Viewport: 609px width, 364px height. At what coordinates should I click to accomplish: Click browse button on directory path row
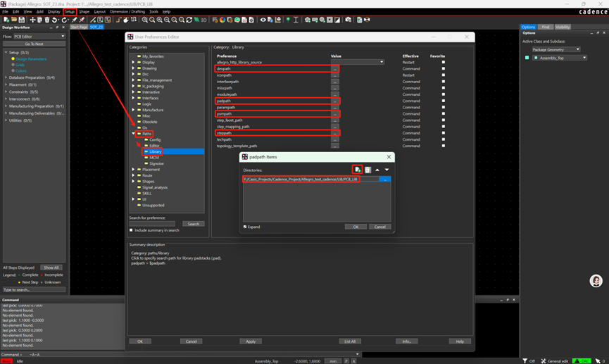coord(385,179)
